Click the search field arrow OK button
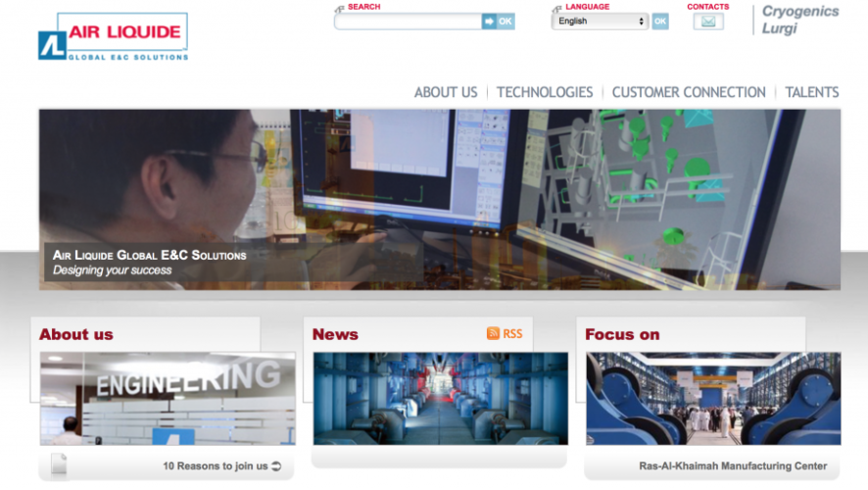 499,22
